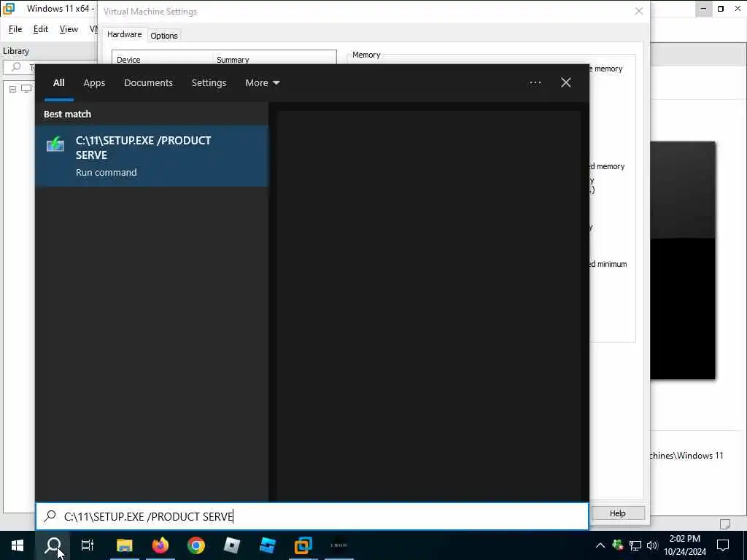This screenshot has height=560, width=747.
Task: Click the network tray icon
Action: 635,545
